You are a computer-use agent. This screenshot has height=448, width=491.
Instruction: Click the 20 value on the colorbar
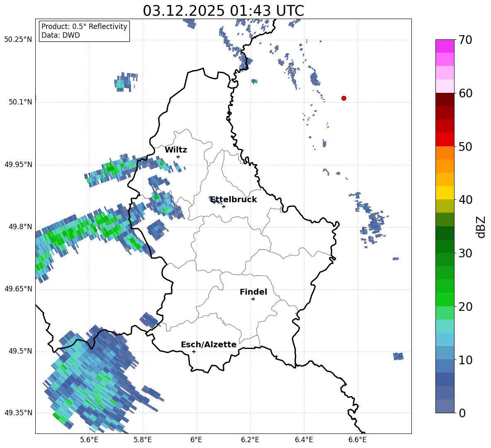tap(465, 307)
